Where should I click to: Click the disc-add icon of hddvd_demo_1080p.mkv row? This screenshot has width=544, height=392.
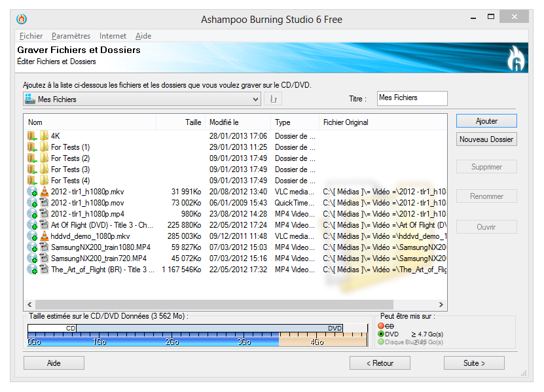tap(32, 236)
